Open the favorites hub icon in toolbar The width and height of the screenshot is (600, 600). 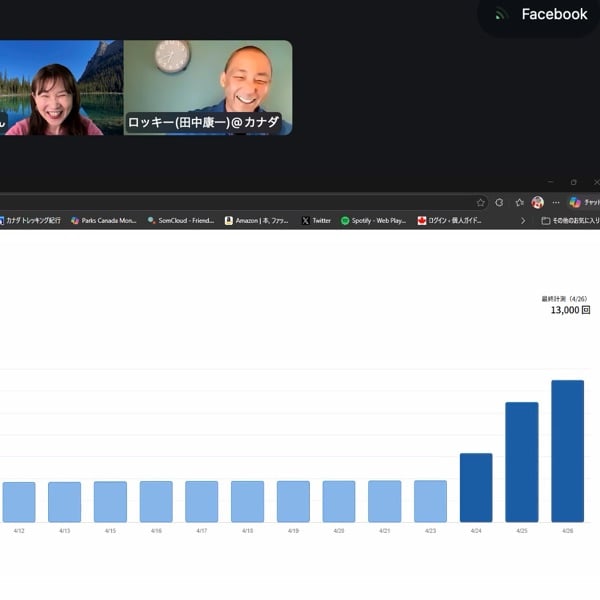[519, 202]
